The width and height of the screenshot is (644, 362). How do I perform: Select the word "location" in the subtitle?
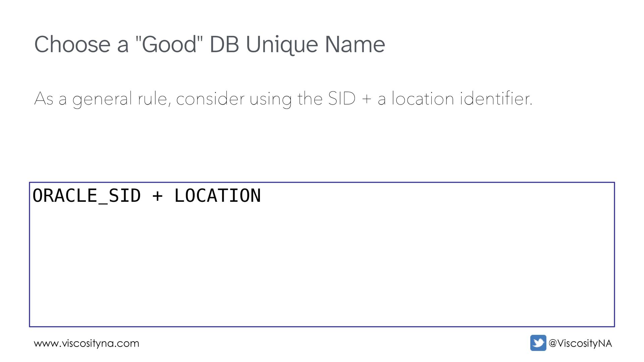[423, 99]
